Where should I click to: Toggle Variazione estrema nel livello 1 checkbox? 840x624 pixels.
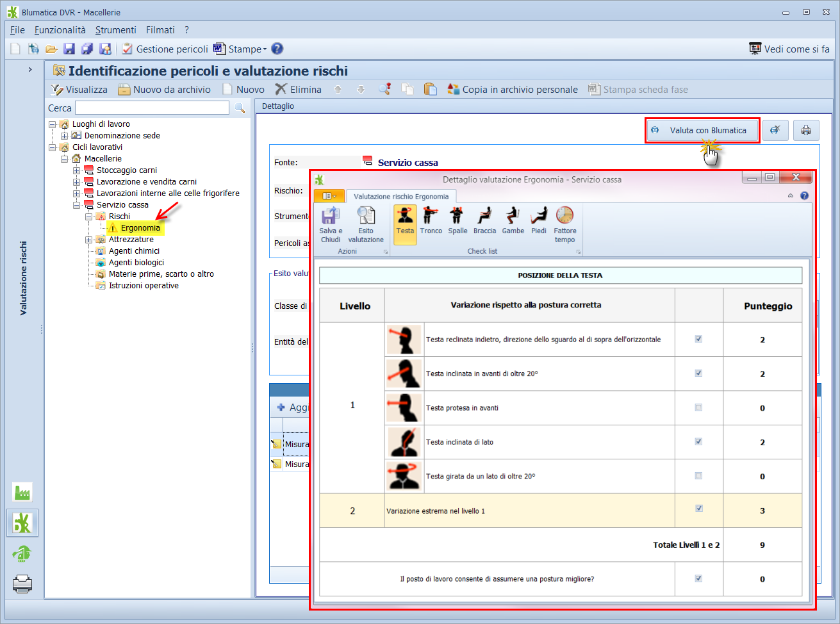click(698, 508)
